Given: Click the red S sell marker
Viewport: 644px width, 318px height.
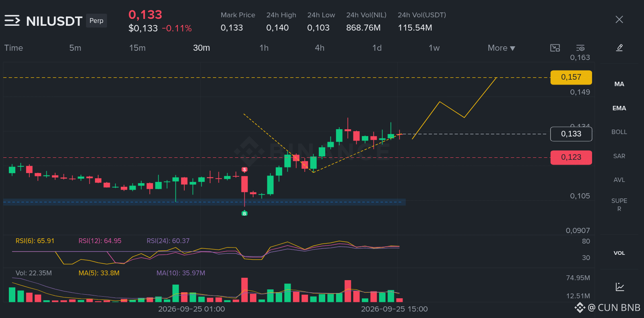Looking at the screenshot, I should click(244, 169).
